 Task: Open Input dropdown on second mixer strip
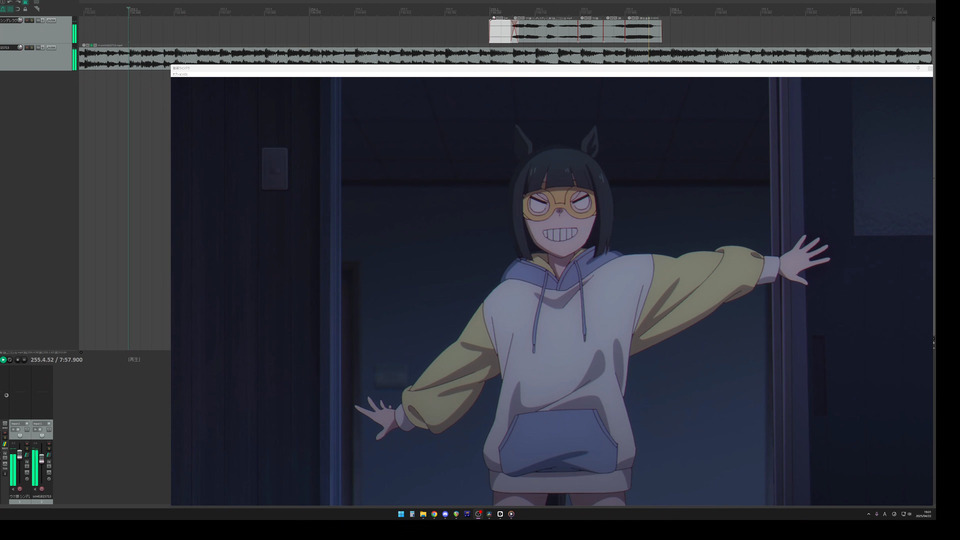(x=42, y=424)
